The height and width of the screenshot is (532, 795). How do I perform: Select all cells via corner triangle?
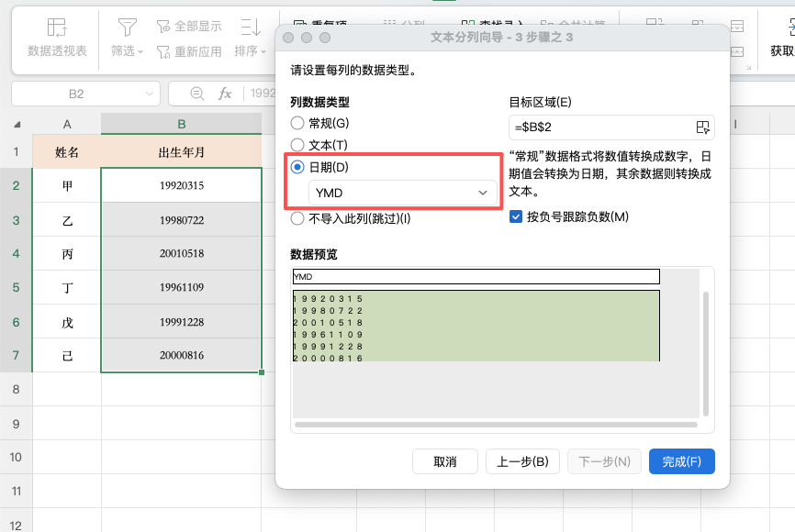click(x=17, y=124)
